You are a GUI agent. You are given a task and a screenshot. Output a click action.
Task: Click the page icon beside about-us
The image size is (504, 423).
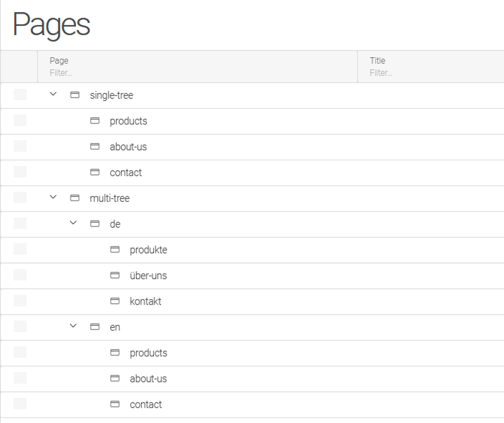coord(95,147)
